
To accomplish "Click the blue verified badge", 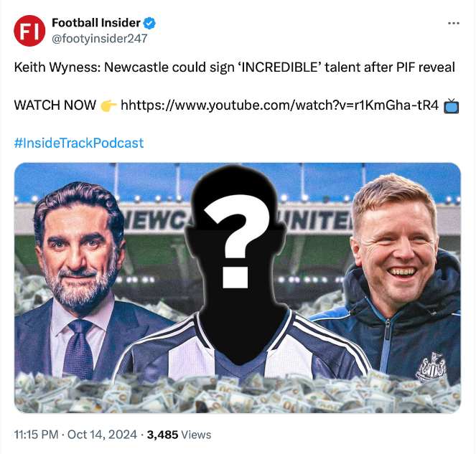I will [x=149, y=23].
